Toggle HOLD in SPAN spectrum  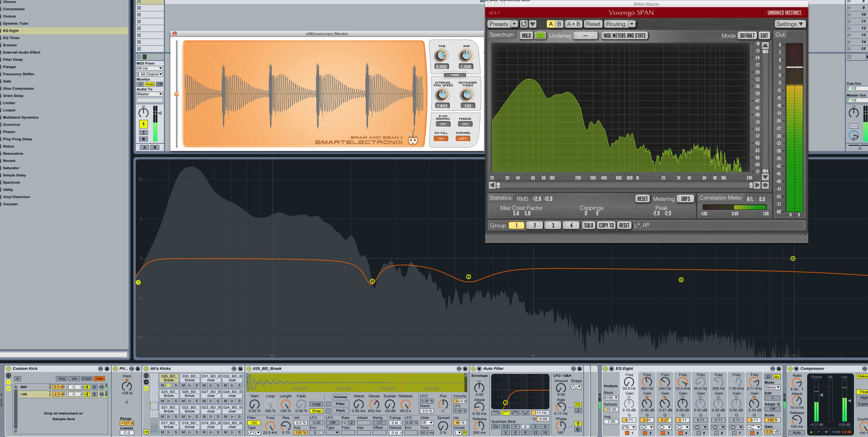(x=526, y=35)
